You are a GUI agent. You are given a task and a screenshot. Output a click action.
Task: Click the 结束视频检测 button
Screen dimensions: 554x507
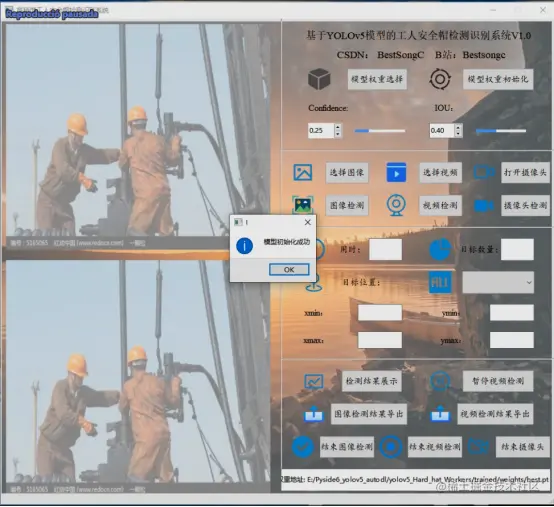[x=435, y=447]
